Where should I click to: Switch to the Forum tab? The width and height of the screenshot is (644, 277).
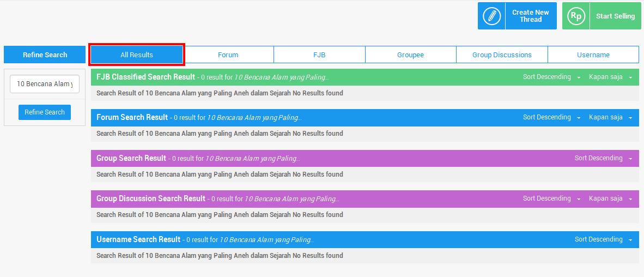[x=228, y=55]
